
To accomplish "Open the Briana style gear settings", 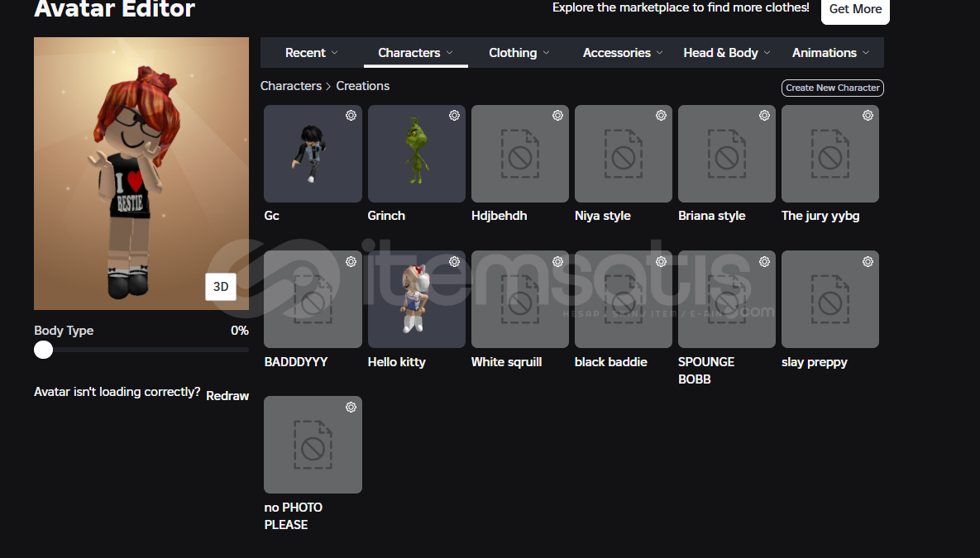I will coord(764,116).
